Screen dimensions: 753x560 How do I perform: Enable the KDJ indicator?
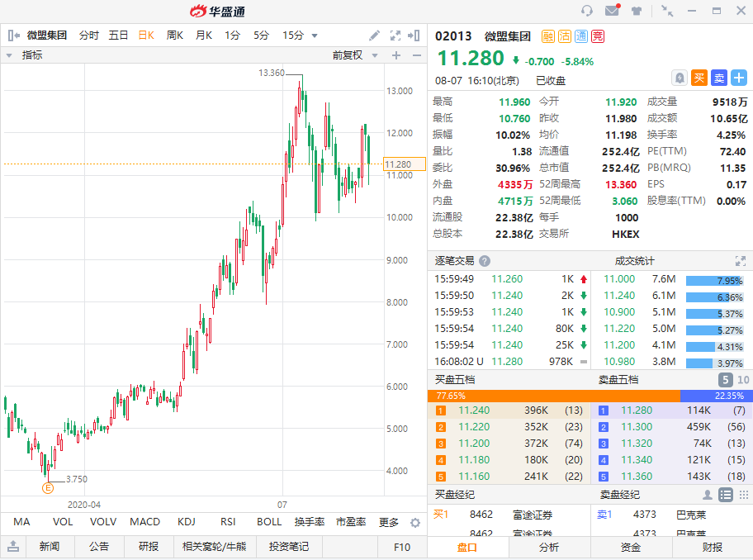[187, 522]
